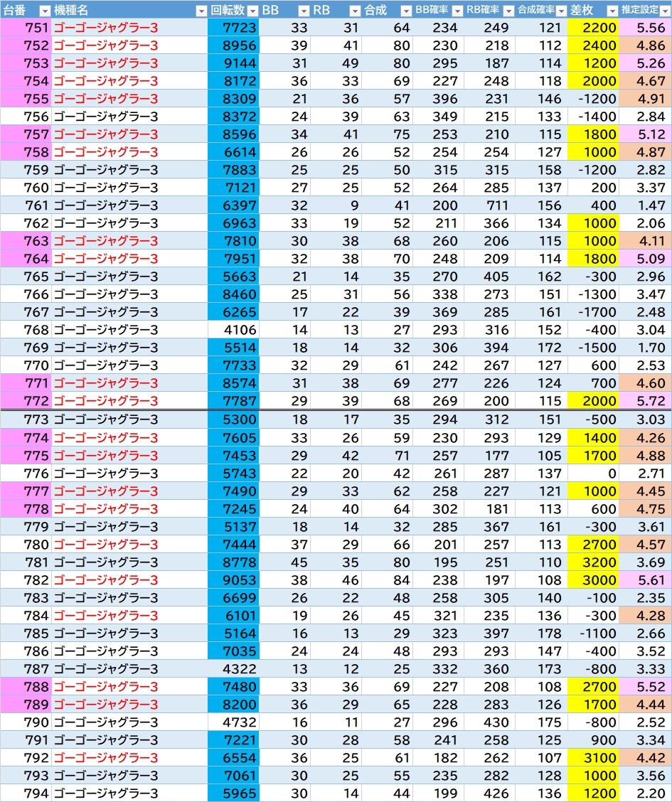Open the BB確率 column filter dropdown

[457, 10]
